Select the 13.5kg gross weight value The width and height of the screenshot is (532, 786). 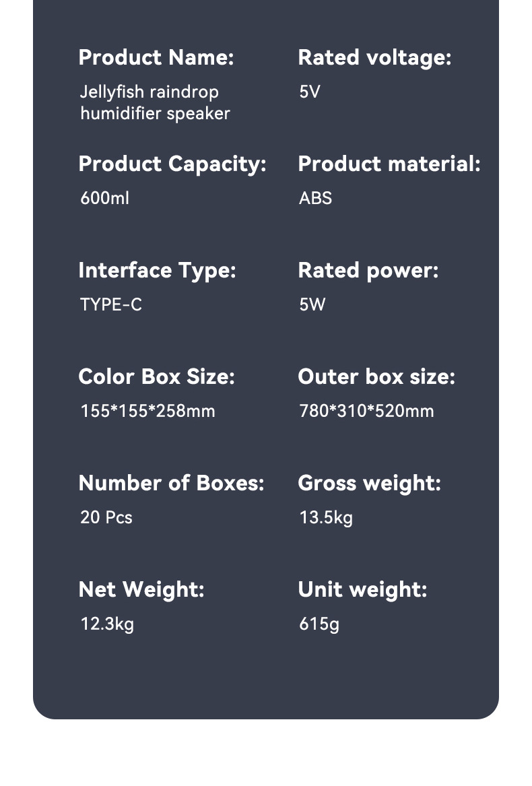(326, 517)
